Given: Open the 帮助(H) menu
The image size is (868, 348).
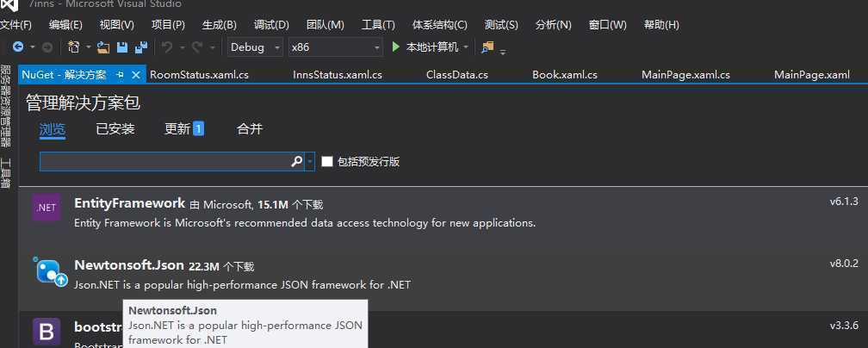Looking at the screenshot, I should click(661, 25).
